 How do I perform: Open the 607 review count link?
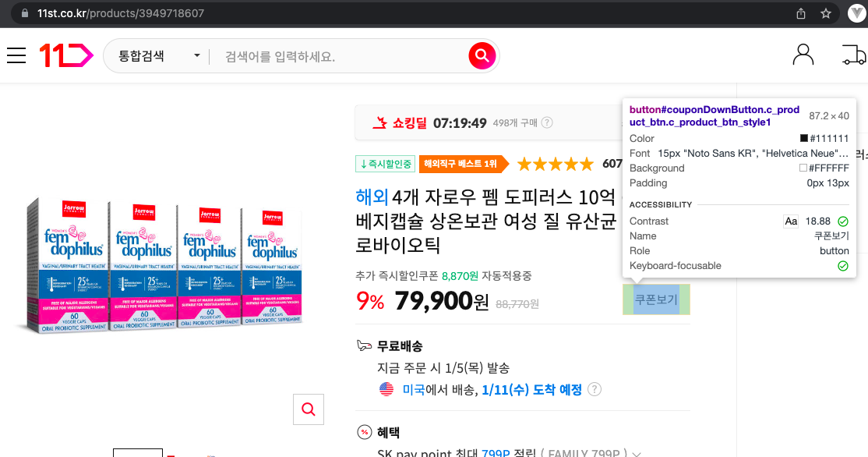[612, 164]
